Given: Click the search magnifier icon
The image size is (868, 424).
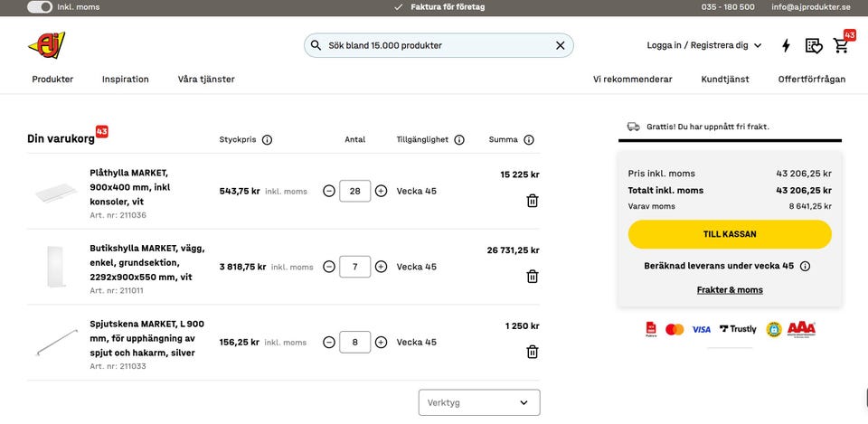Looking at the screenshot, I should click(x=316, y=45).
